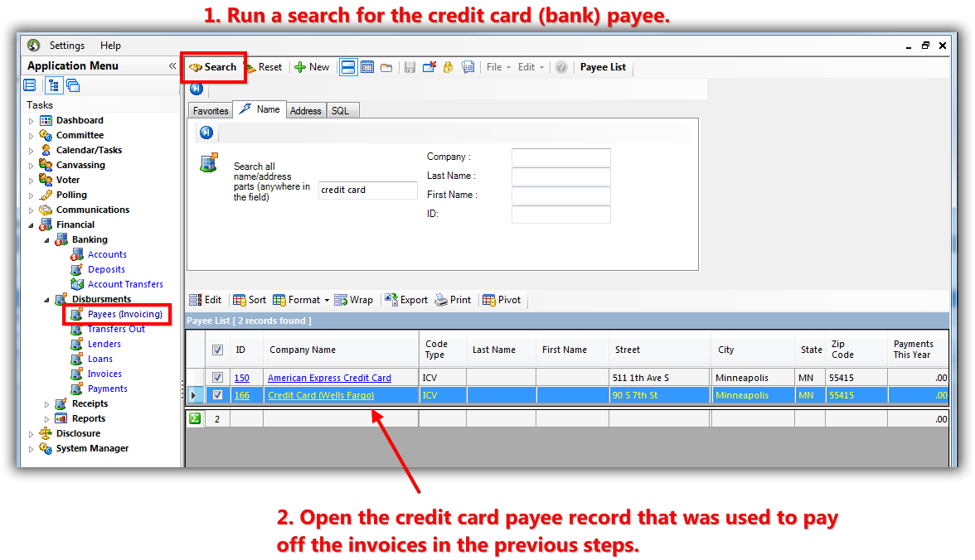Expand the Dashboard tree node
This screenshot has height=560, width=975.
tap(32, 121)
